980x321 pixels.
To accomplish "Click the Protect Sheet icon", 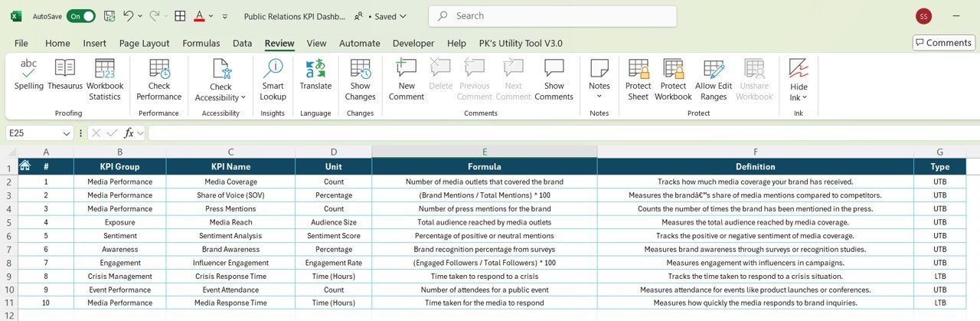I will (638, 70).
